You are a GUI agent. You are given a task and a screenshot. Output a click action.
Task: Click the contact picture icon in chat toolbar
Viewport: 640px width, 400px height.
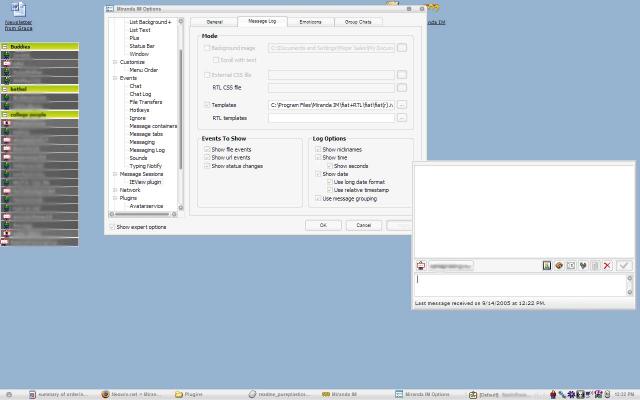[547, 266]
